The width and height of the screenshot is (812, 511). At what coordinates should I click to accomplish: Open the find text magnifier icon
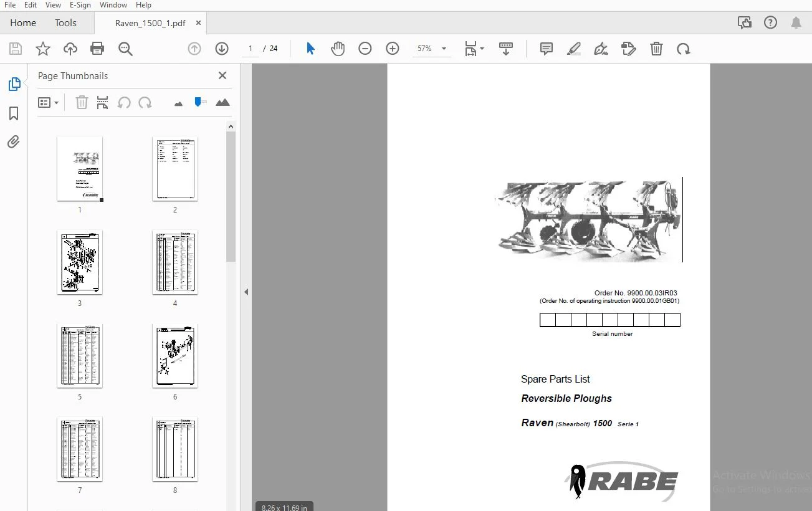tap(125, 49)
